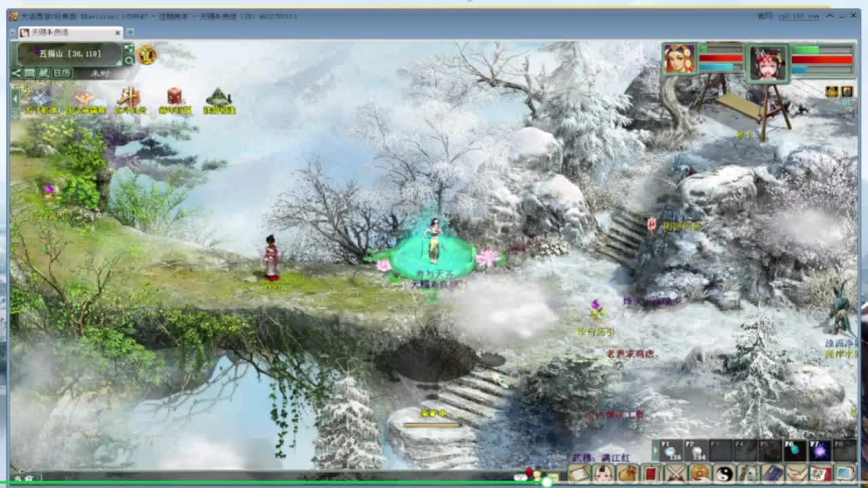This screenshot has width=868, height=488.
Task: Use the F2 hotkey item slot
Action: (696, 451)
